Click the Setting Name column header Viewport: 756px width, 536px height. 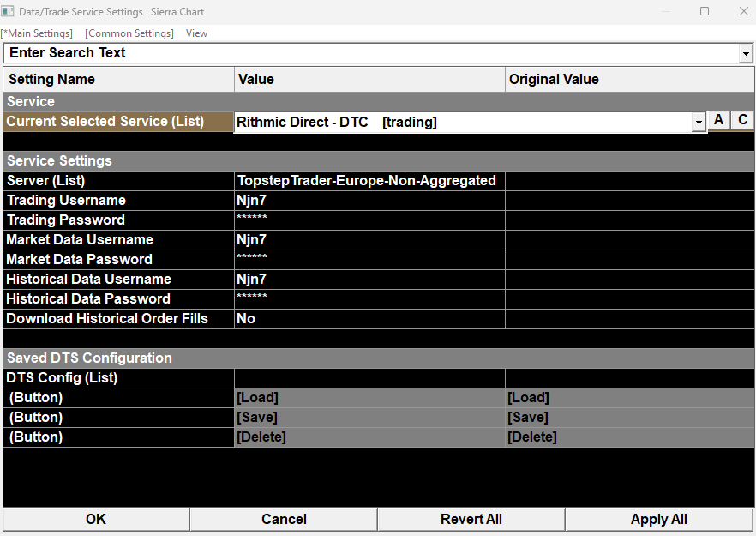(118, 80)
